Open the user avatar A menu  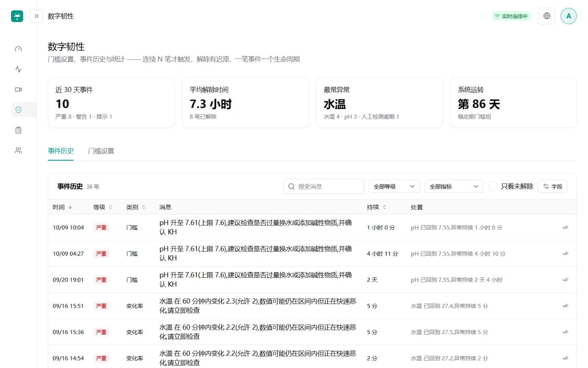(569, 16)
